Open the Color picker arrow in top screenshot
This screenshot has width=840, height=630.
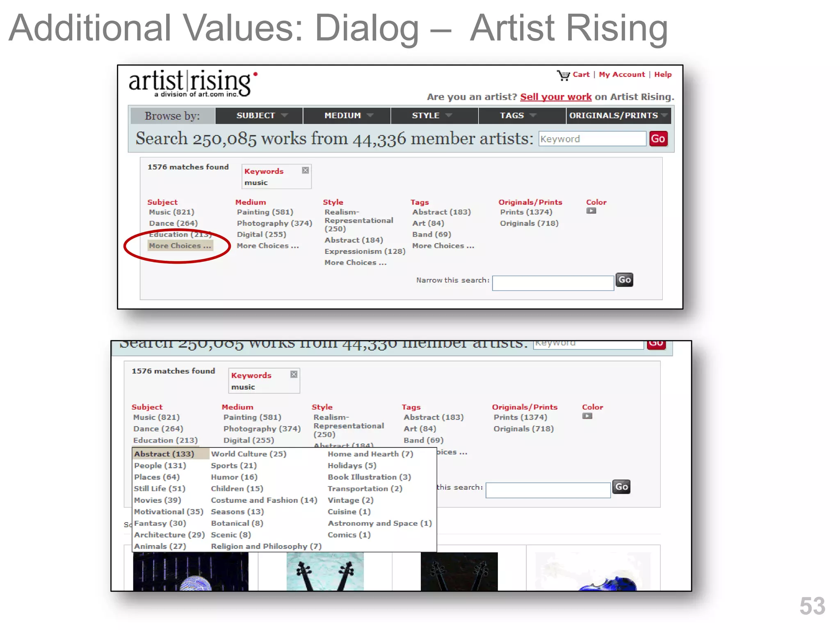click(x=591, y=211)
